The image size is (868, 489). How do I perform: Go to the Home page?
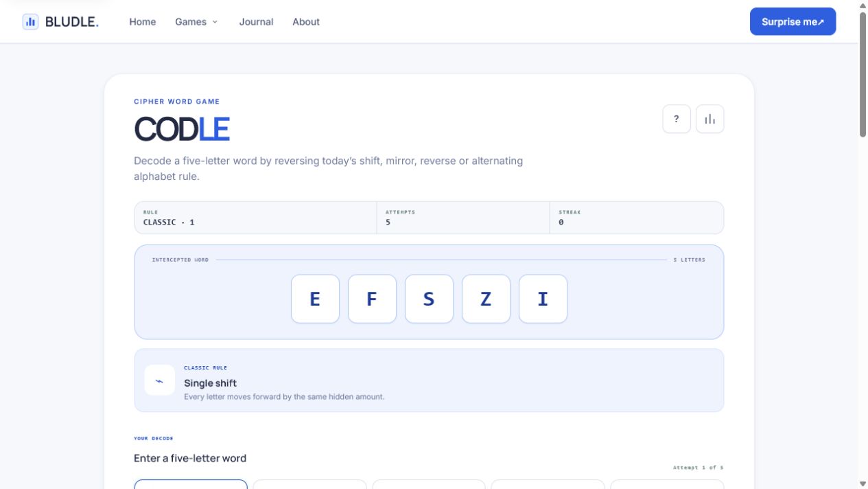[x=143, y=22]
